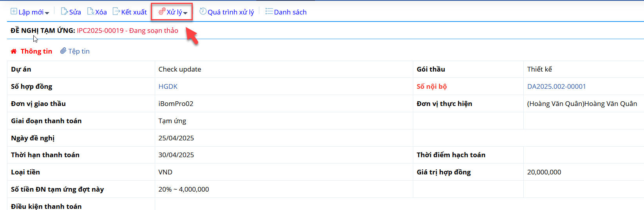View Quá trình xử lý history

227,12
